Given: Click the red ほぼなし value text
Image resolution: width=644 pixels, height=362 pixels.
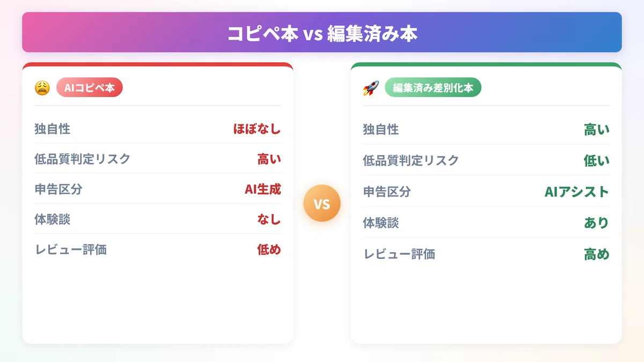Looking at the screenshot, I should pyautogui.click(x=257, y=129).
